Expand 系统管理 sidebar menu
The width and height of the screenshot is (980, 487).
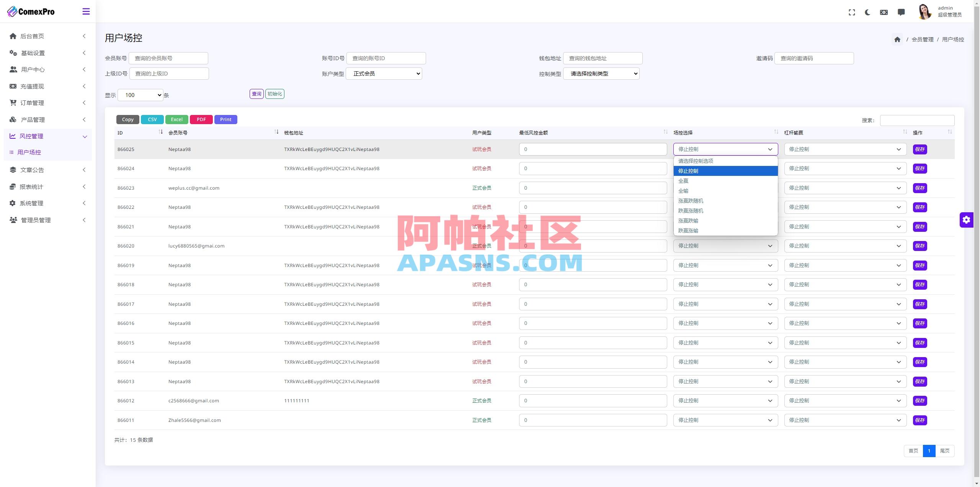48,203
